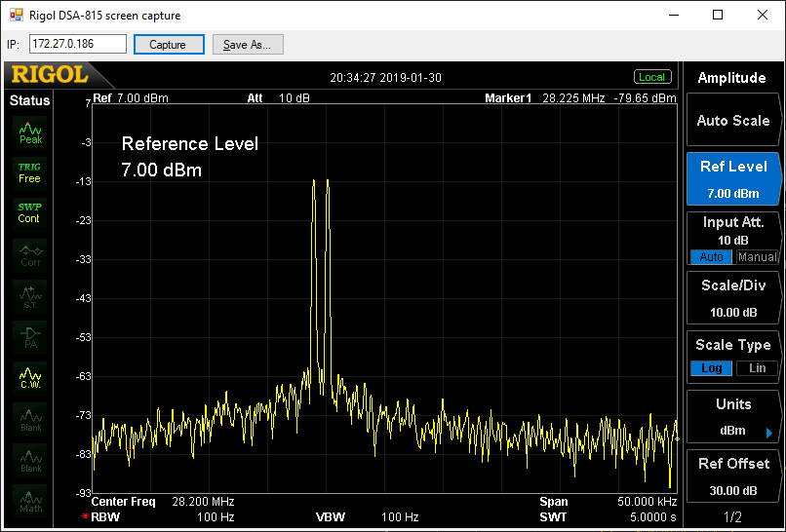Select the Scale/Div softkey
Viewport: 786px width, 532px height.
[733, 298]
